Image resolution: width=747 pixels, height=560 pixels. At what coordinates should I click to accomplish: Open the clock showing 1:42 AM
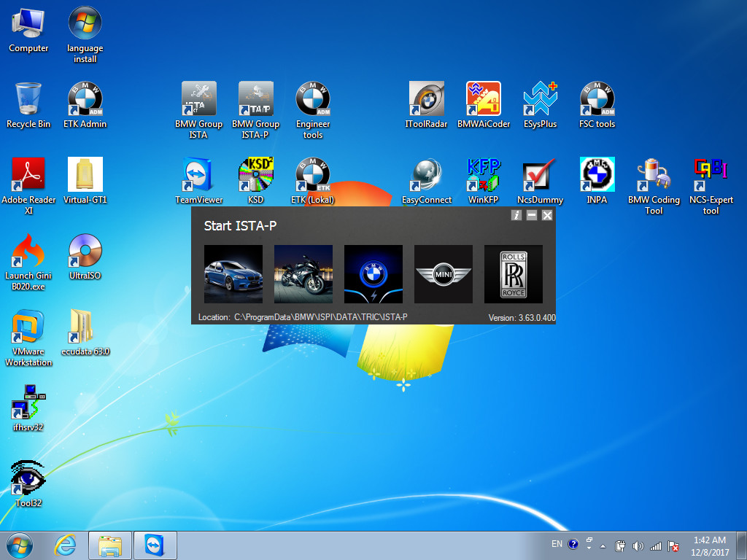pyautogui.click(x=710, y=546)
